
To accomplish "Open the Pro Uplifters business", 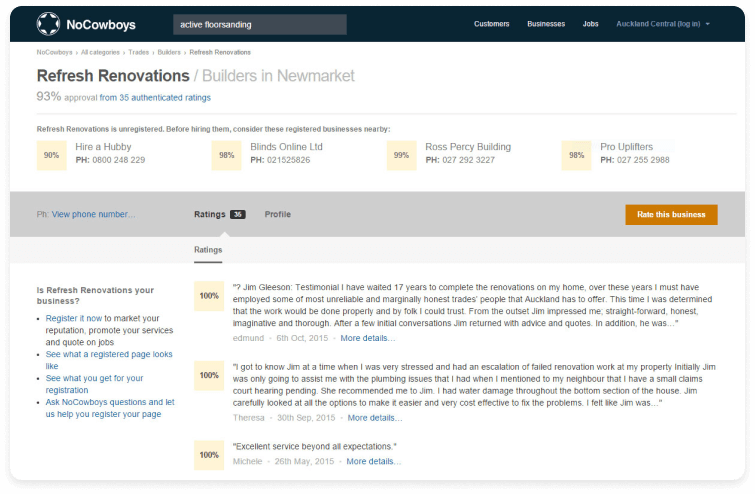I will [626, 147].
